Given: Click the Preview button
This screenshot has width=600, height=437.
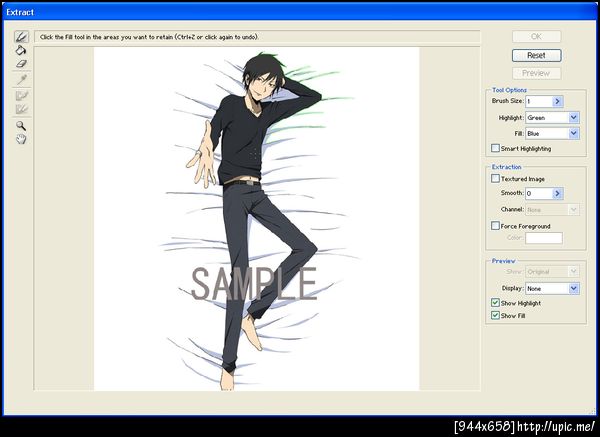Looking at the screenshot, I should 536,73.
